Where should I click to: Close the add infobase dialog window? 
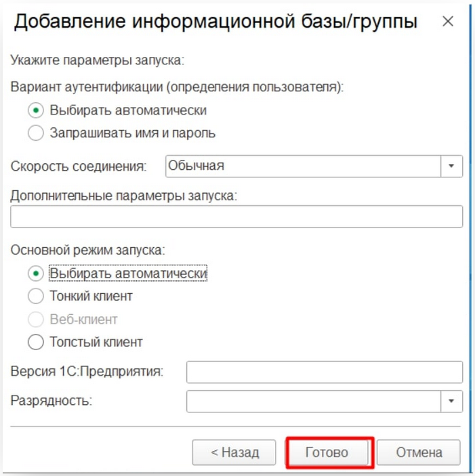click(447, 22)
